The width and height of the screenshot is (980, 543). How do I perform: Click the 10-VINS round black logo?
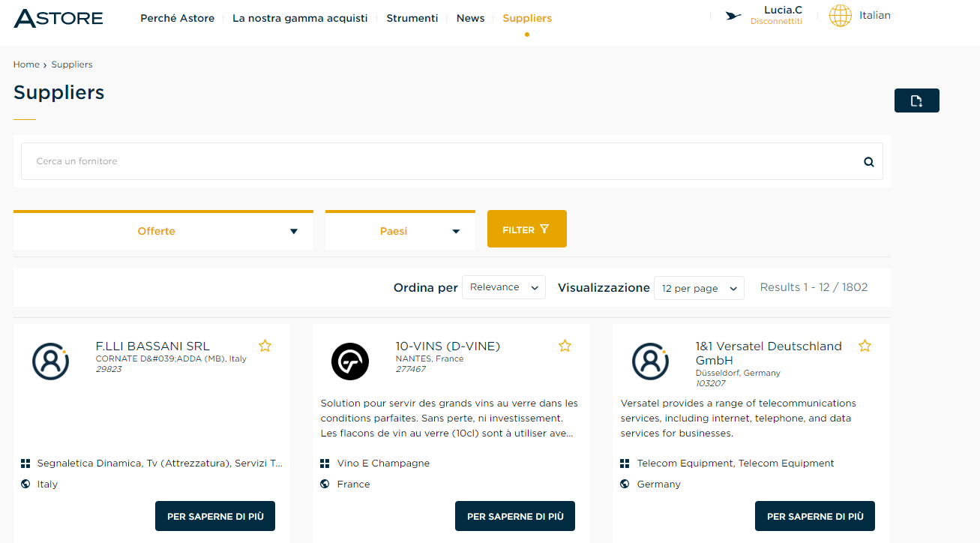[x=350, y=361]
